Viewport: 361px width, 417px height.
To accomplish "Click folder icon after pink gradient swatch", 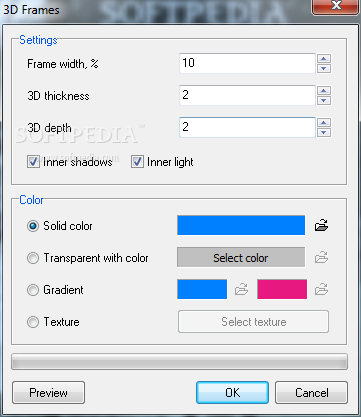I will coord(321,289).
